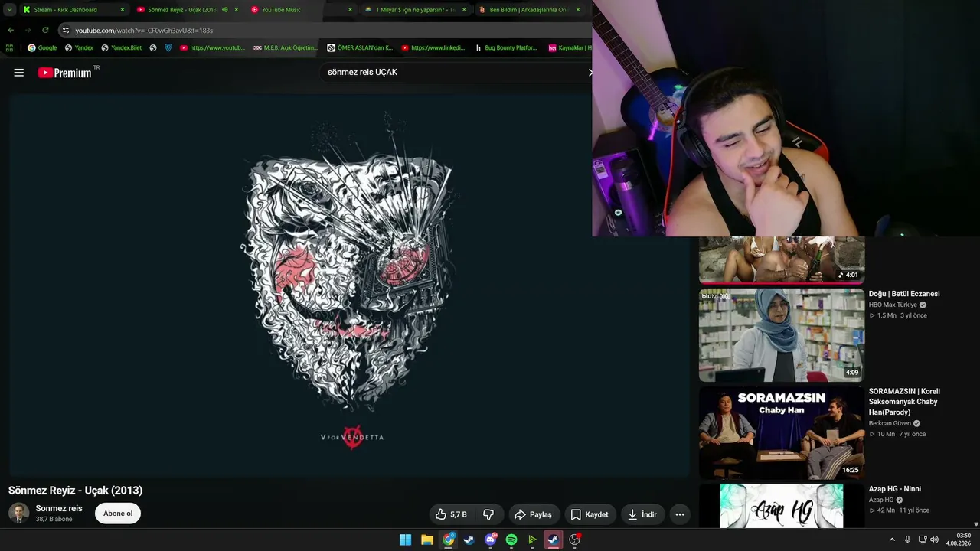Switch to the Ben Bildim tab
This screenshot has height=551, width=980.
(x=529, y=10)
